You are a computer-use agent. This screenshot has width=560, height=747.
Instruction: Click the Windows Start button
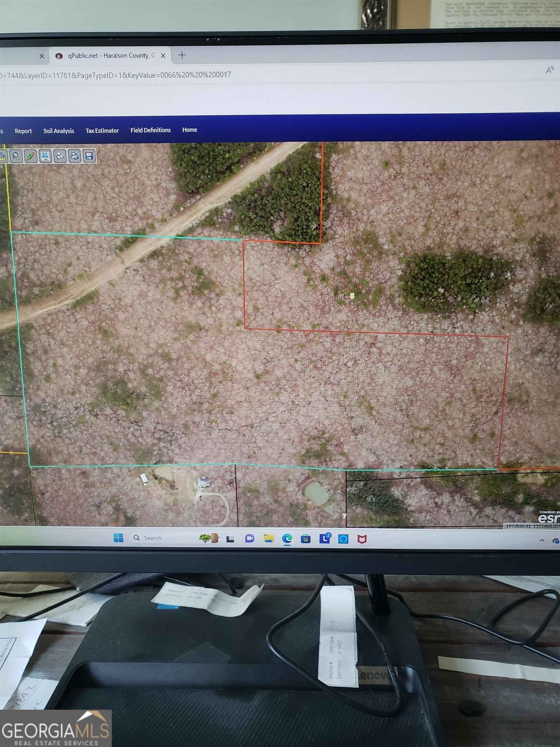(x=118, y=538)
